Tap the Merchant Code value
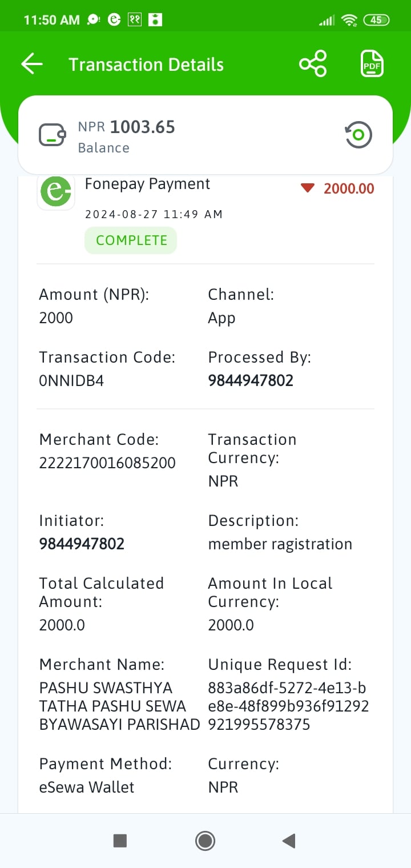411x868 pixels. tap(107, 463)
